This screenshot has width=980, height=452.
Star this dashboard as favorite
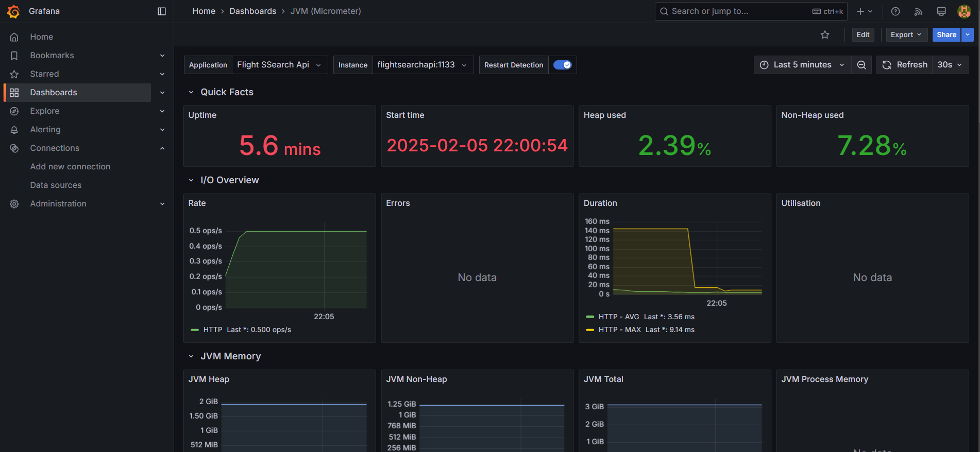click(825, 35)
